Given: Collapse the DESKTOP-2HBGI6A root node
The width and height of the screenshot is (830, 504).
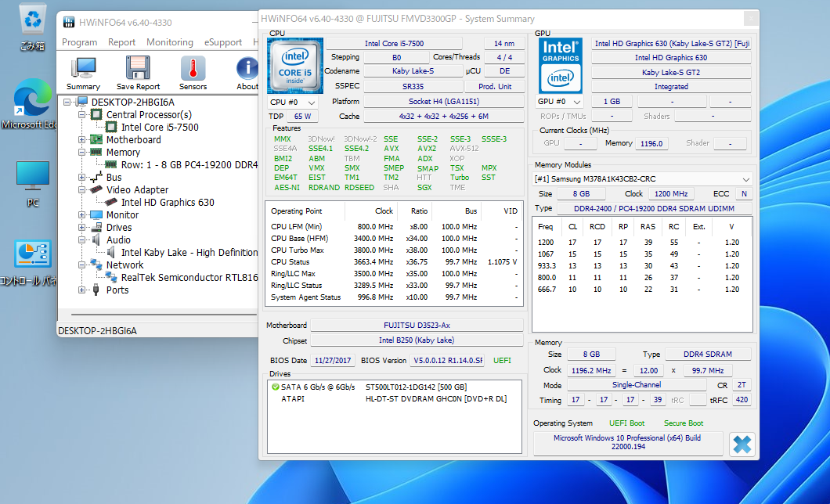Looking at the screenshot, I should (x=67, y=102).
